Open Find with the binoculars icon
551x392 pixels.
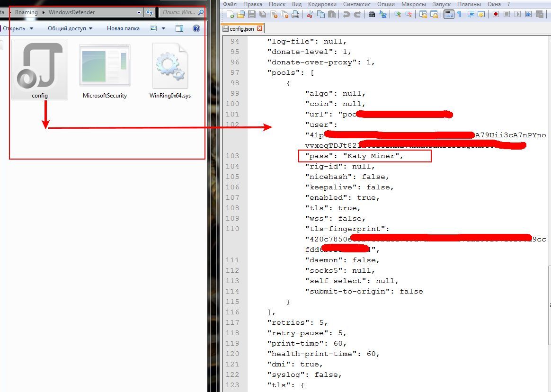pos(372,14)
